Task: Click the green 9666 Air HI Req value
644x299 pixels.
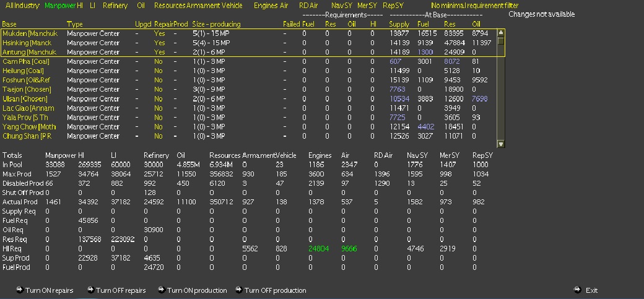Action: point(349,248)
